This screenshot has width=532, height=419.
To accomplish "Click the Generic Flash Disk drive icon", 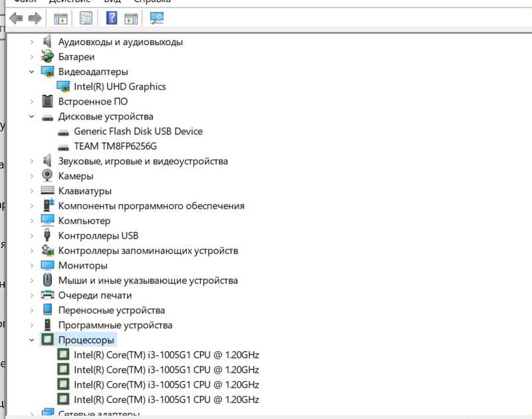I will click(63, 132).
